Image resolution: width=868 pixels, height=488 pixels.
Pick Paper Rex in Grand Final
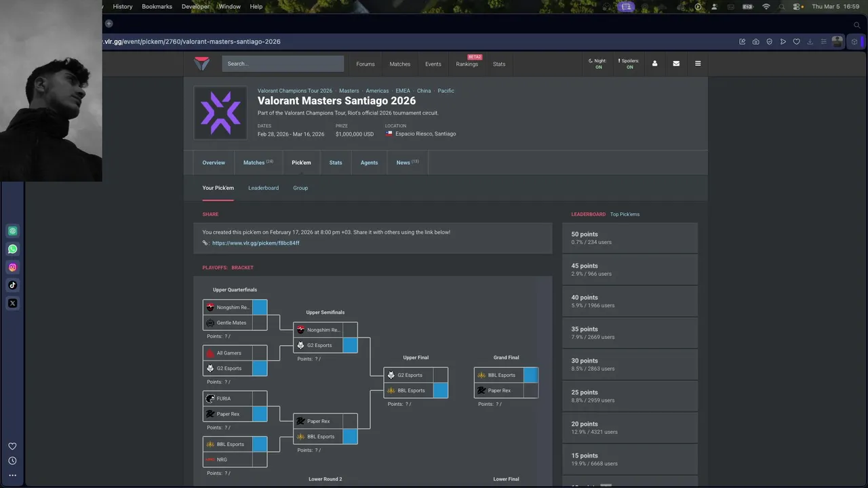506,390
